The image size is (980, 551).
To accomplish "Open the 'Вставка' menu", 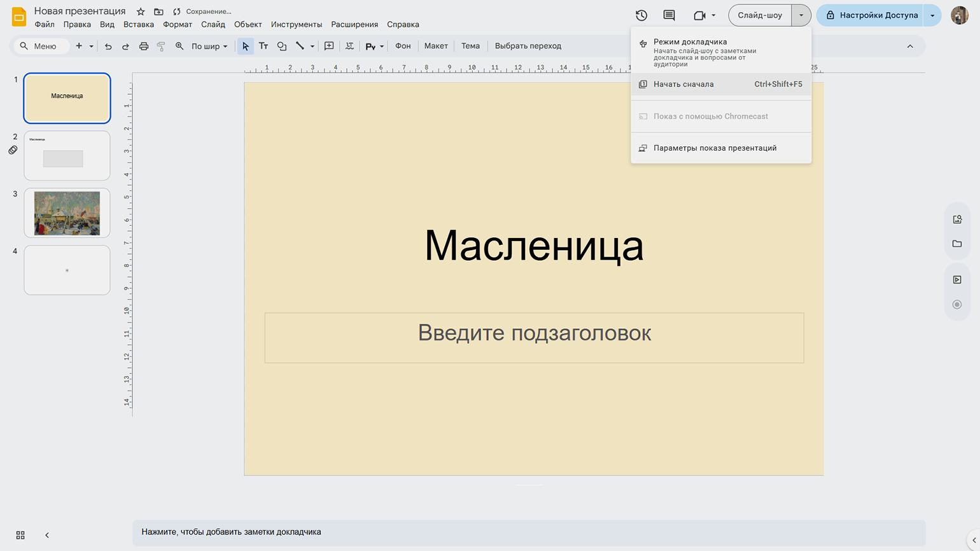I will [139, 24].
